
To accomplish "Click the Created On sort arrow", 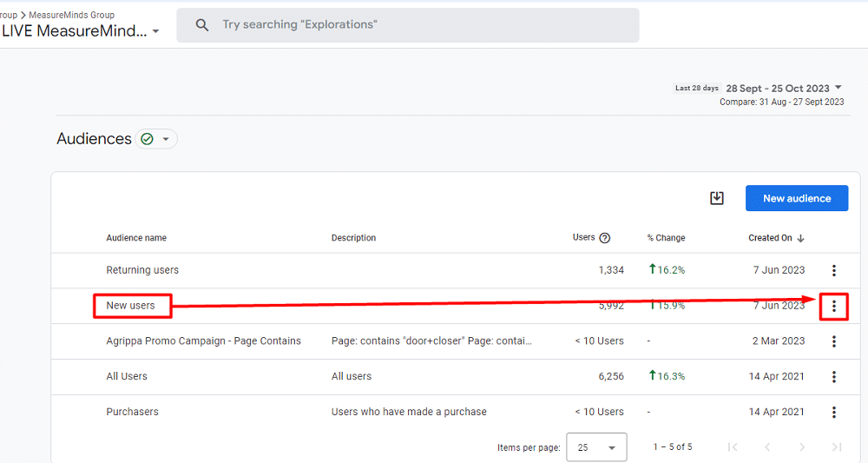I will (x=800, y=238).
